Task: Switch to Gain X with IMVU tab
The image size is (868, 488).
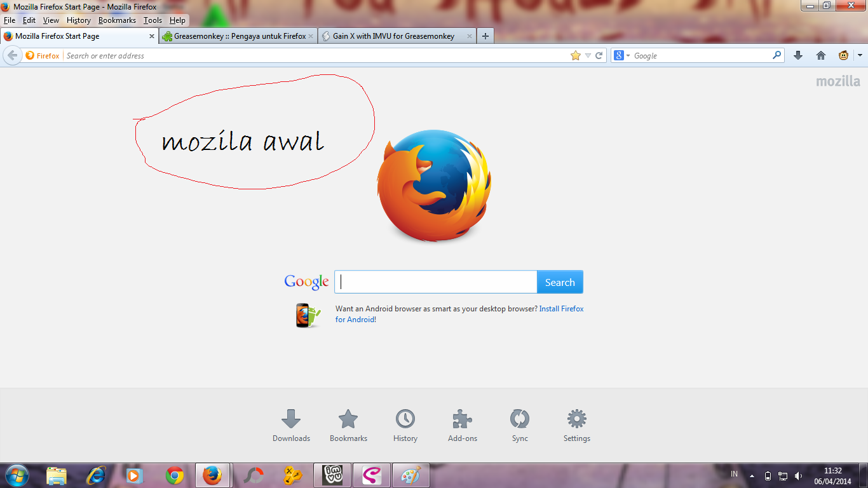Action: (x=397, y=36)
